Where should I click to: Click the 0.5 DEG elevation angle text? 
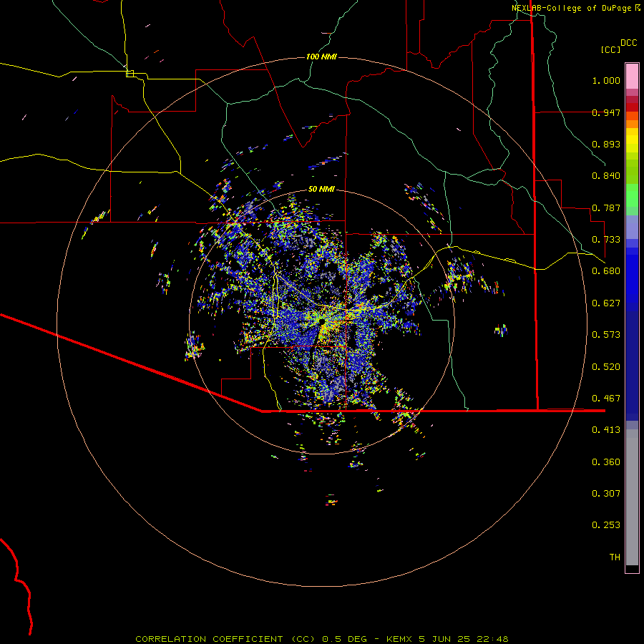pos(343,639)
